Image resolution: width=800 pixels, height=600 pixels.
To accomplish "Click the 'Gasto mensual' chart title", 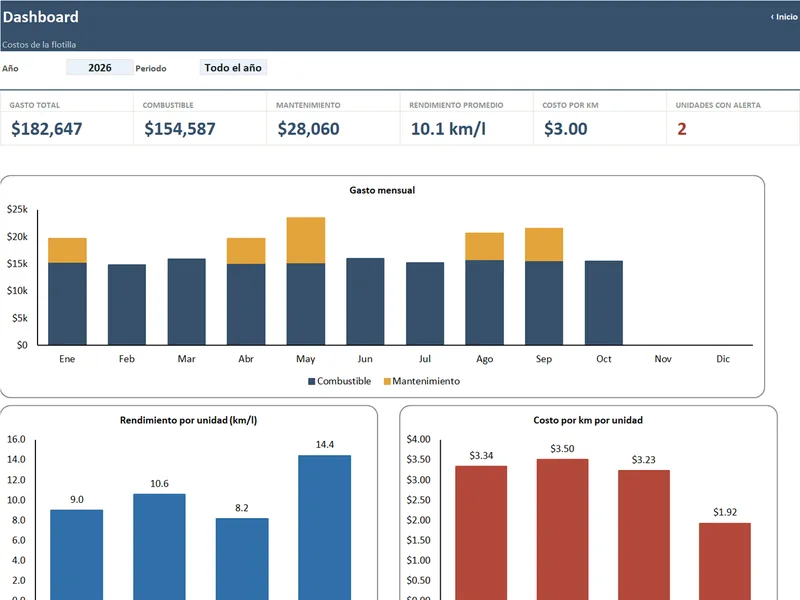I will click(382, 190).
